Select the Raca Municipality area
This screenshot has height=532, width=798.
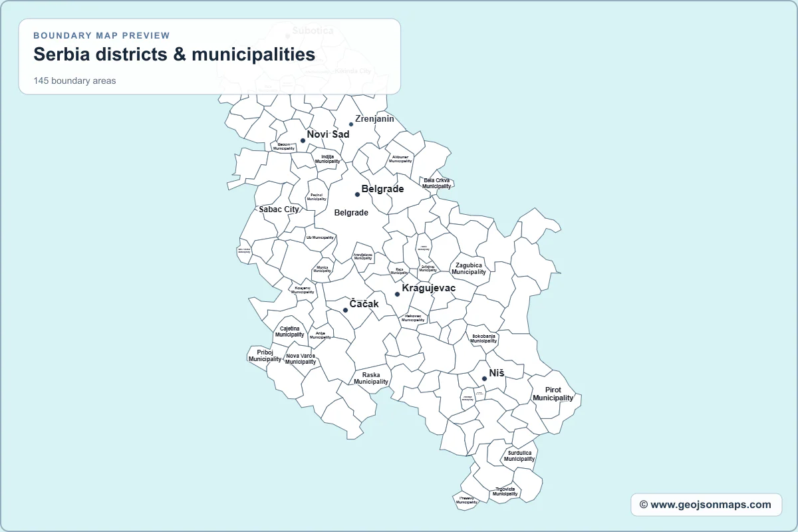(x=399, y=271)
